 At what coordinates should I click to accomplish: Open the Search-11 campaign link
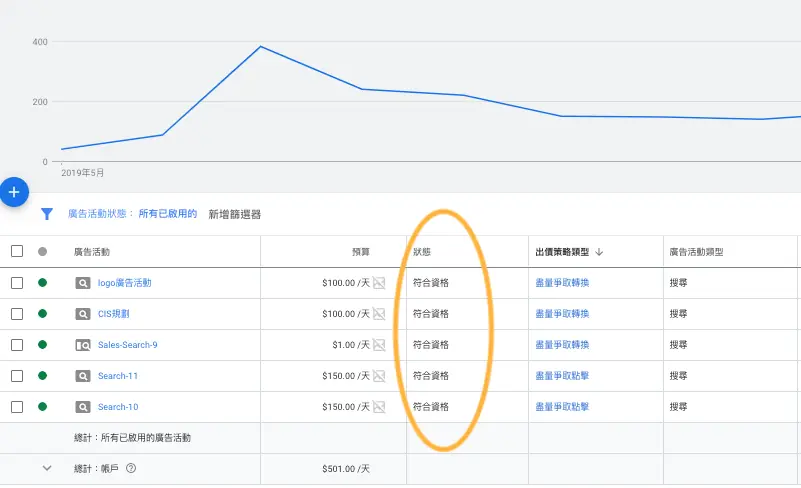118,376
